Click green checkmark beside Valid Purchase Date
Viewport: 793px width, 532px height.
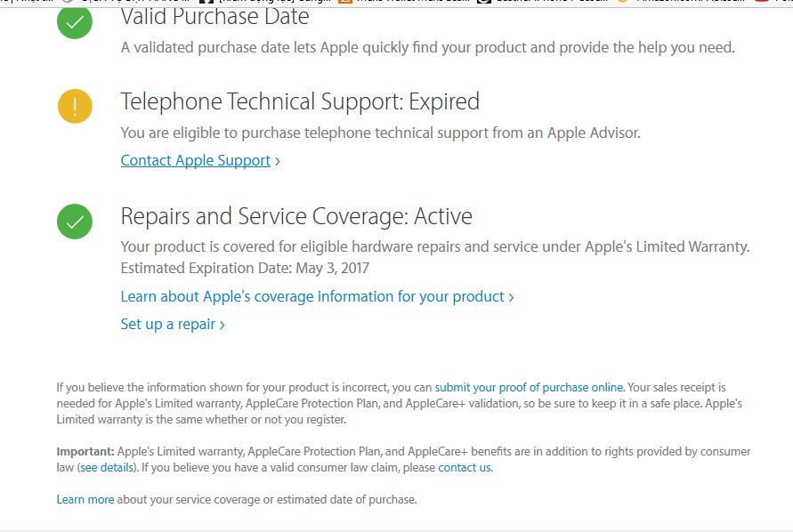[x=75, y=22]
